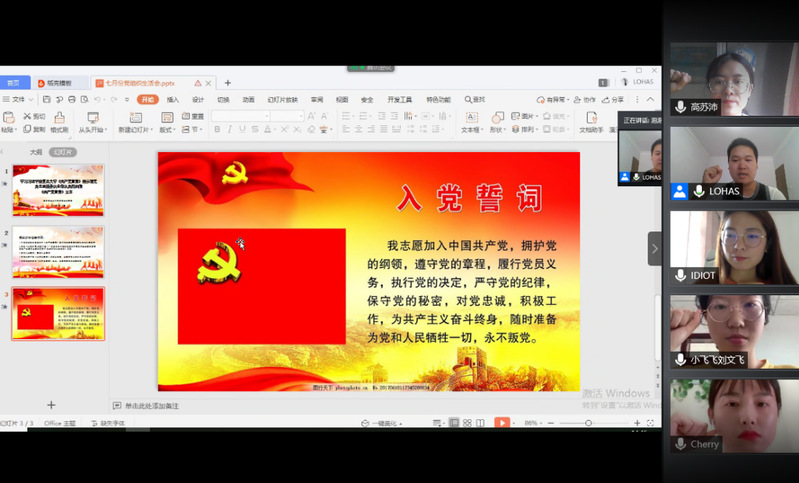Switch to the 插入 (Insert) ribbon tab
The image size is (799, 483).
(173, 100)
